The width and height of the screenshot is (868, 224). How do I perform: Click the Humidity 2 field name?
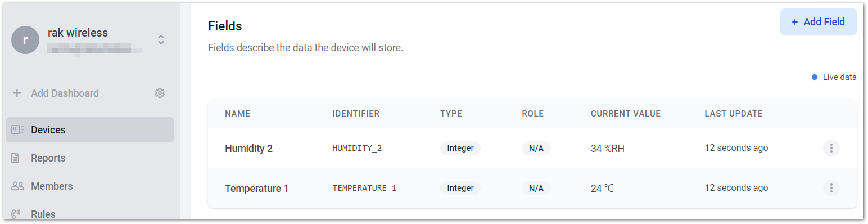pyautogui.click(x=248, y=149)
